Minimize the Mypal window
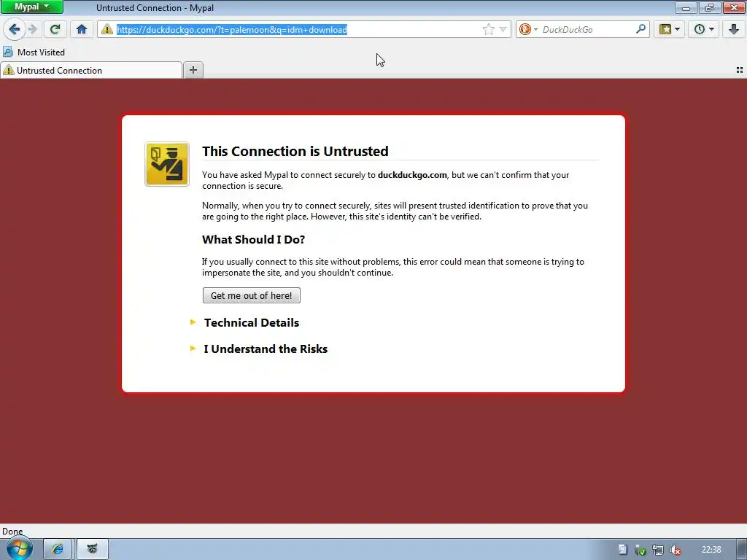The image size is (747, 560). point(686,7)
